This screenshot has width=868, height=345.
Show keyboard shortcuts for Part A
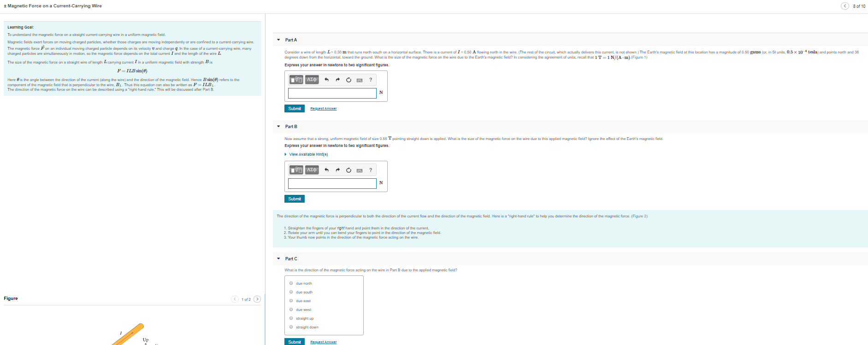[360, 80]
